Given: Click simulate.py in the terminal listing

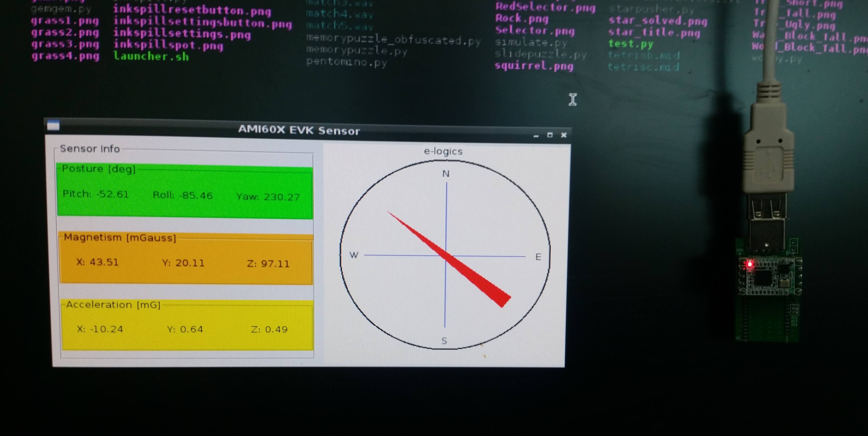Looking at the screenshot, I should pyautogui.click(x=531, y=43).
